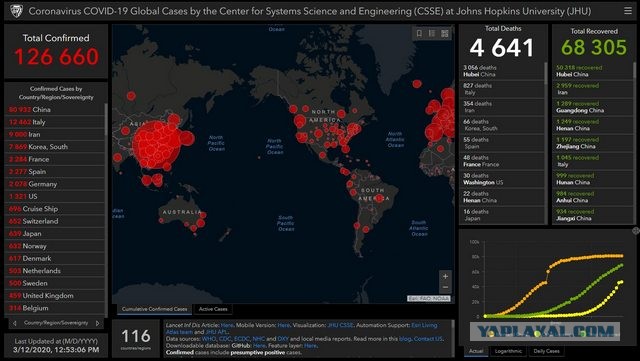Click the Zhejiang China recovered row

coord(593,143)
